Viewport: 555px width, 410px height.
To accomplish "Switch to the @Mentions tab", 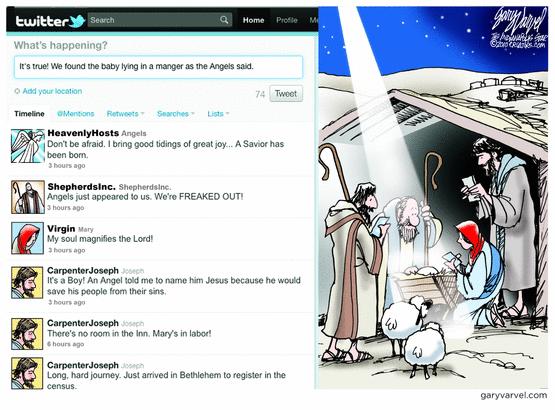I will coord(75,114).
